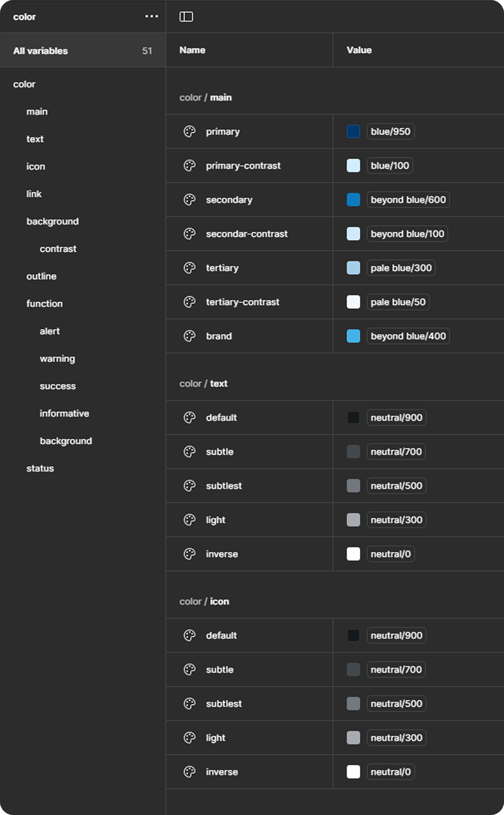
Task: Open the link group in sidebar
Action: 34,194
